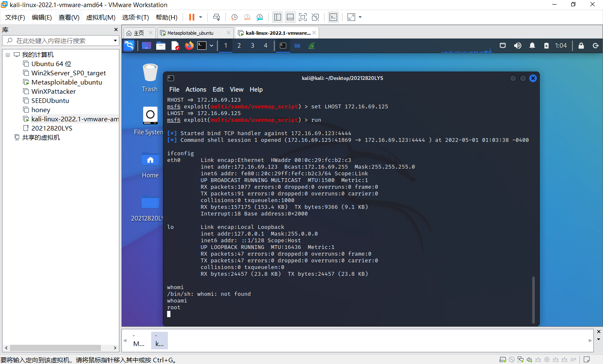Revert the VM to its previous snapshot

247,17
